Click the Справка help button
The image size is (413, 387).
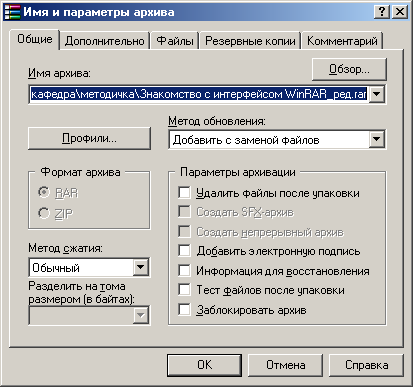366,365
